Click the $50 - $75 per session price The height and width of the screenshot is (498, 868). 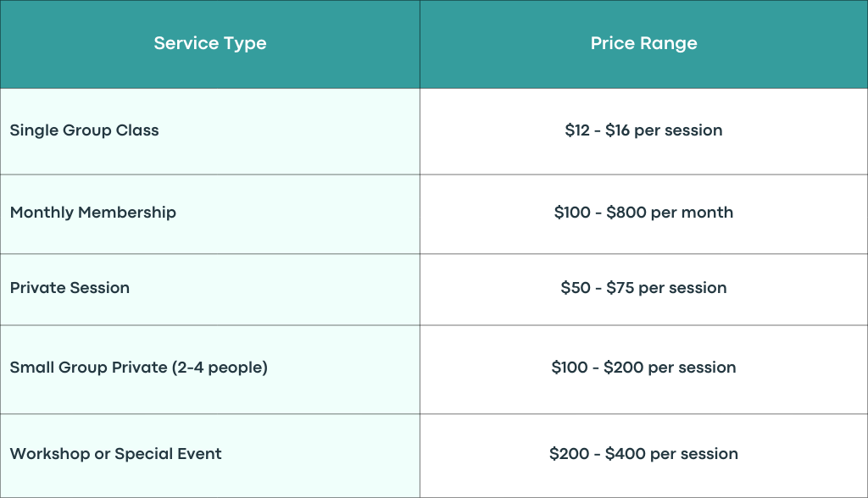coord(644,288)
